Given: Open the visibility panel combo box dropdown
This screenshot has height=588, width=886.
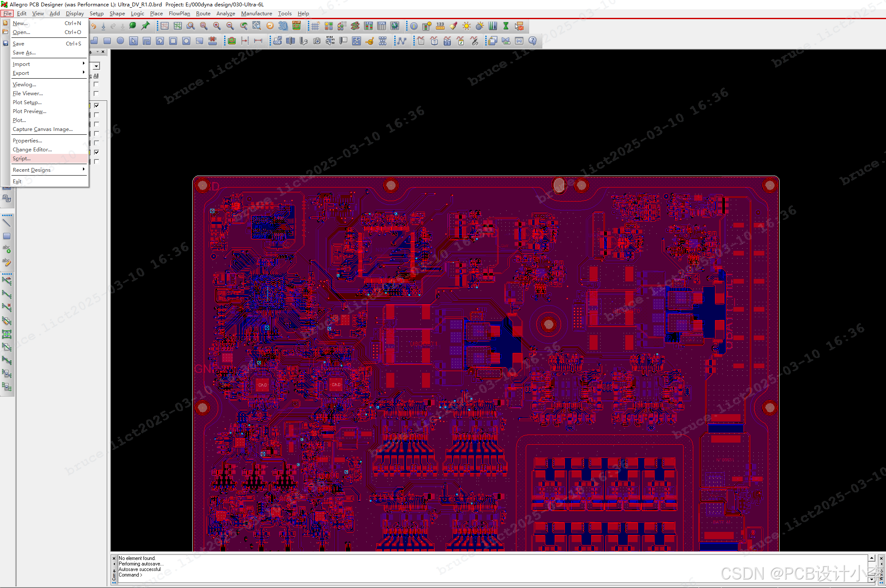Looking at the screenshot, I should [97, 66].
